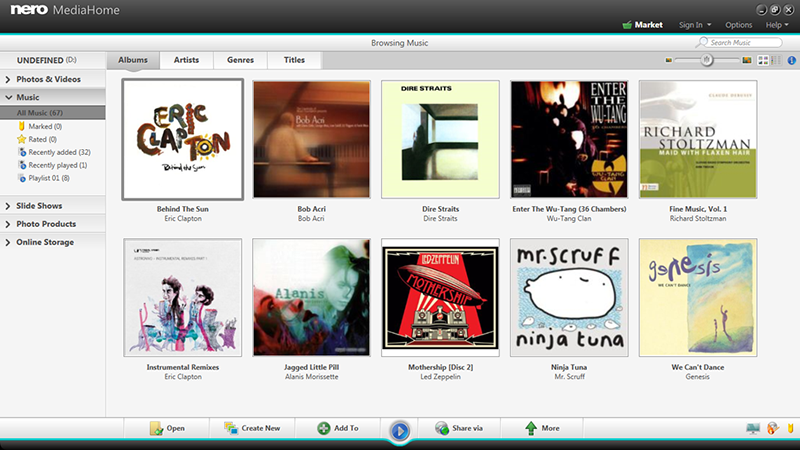Screen dimensions: 800x450
Task: Expand the Photos & Videos section
Action: 53,79
